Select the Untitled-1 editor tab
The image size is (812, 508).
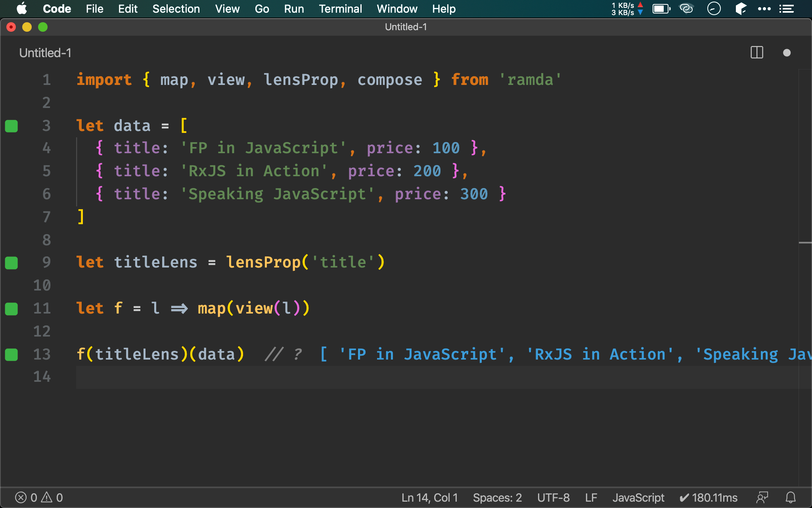[45, 53]
